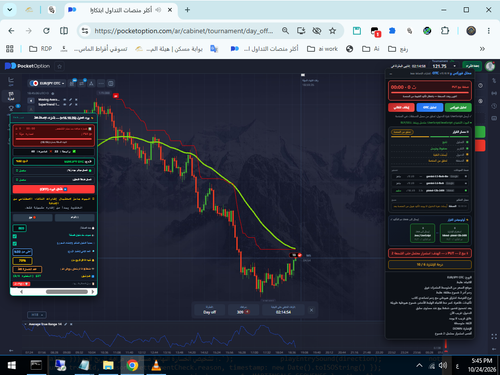Add the asset to favorites with the star icon beside the logo
Viewport: 500px width, 375px height.
tap(59, 66)
